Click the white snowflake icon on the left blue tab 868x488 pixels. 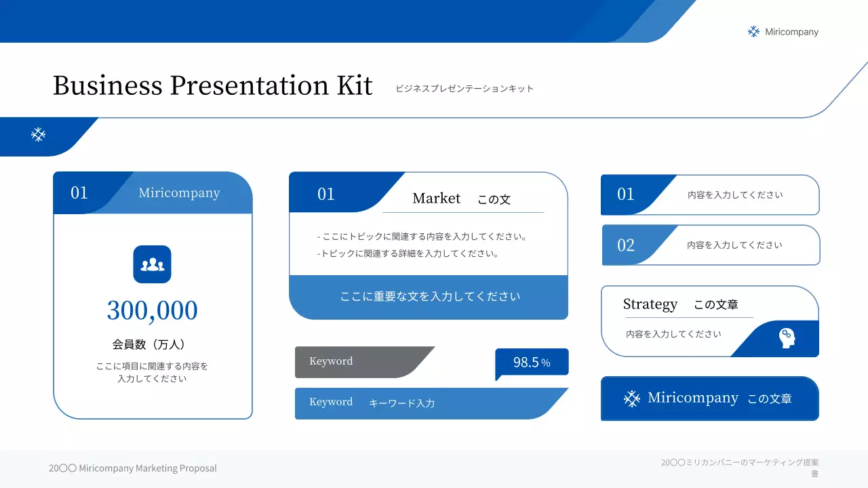coord(39,135)
